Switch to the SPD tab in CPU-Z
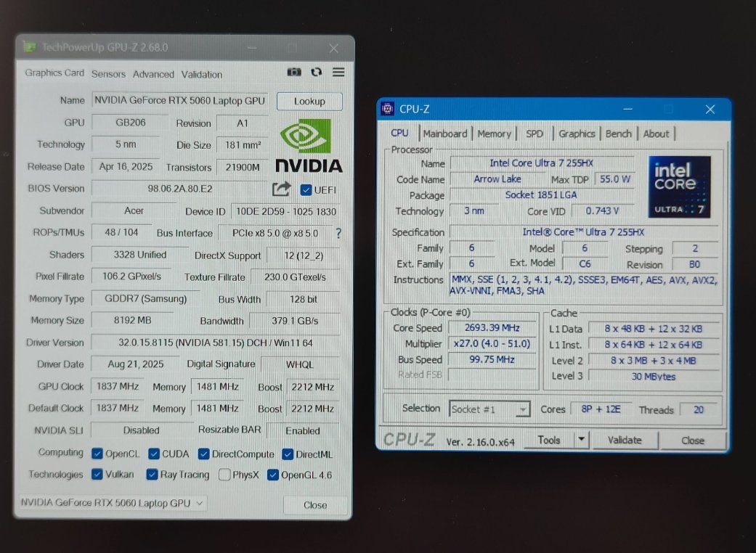Screen dimensions: 756x553 pyautogui.click(x=535, y=134)
